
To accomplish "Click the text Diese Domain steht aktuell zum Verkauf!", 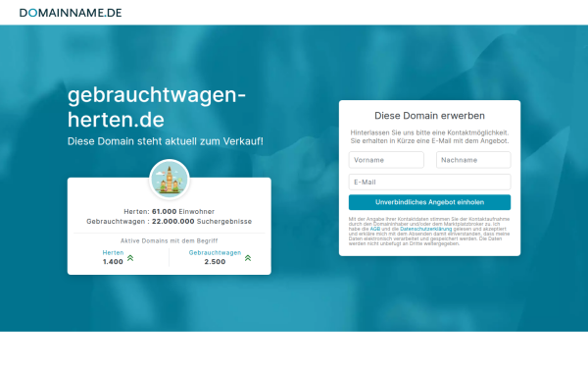I will 166,141.
